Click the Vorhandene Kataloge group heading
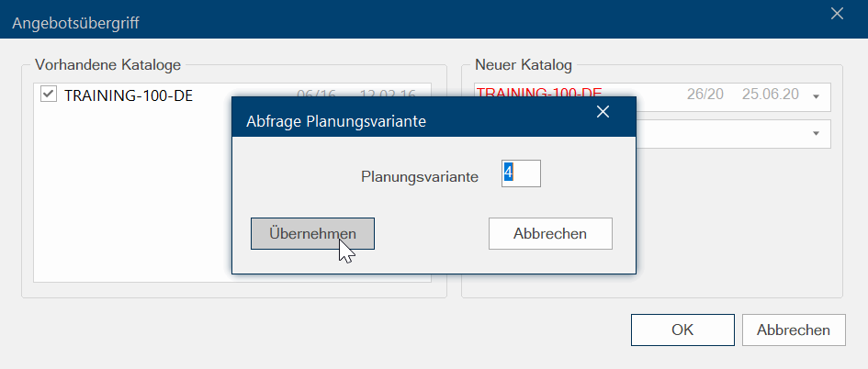868x369 pixels. tap(107, 64)
